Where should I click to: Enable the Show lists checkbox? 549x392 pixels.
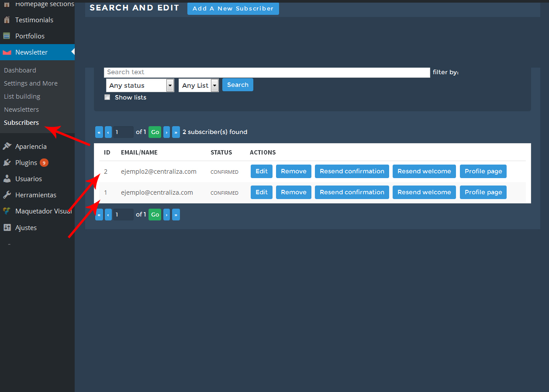(x=107, y=97)
